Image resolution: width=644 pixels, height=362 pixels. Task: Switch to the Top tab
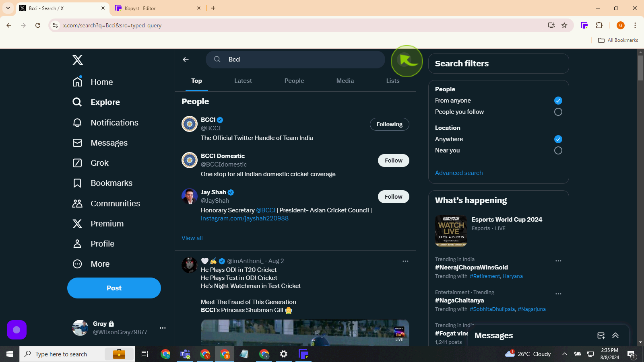coord(196,81)
